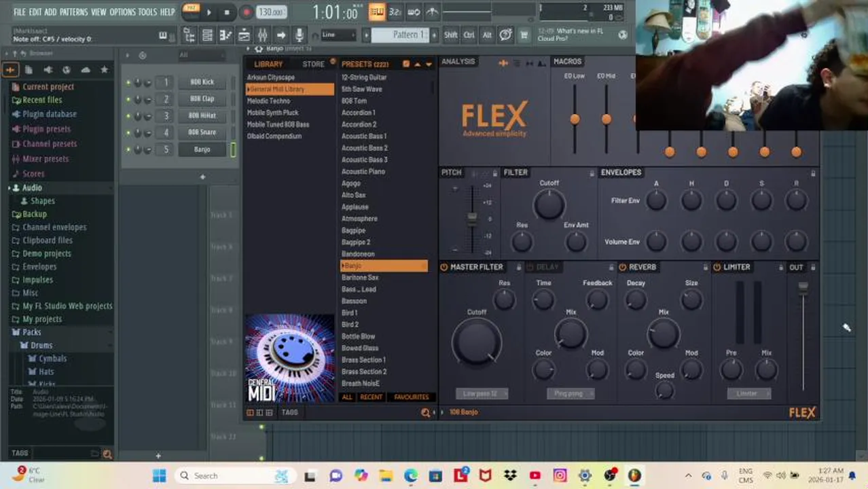This screenshot has width=868, height=489.
Task: Click the Filter section lock icon
Action: click(592, 173)
